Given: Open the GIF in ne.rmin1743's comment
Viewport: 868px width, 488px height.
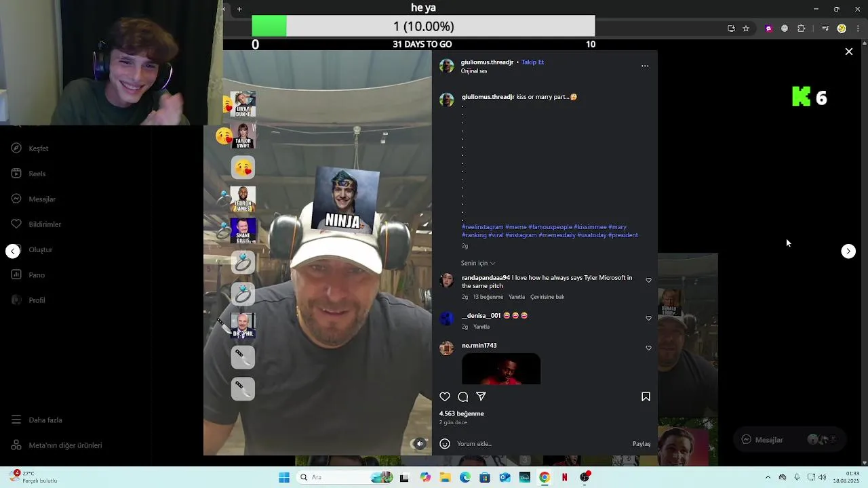Looking at the screenshot, I should [501, 369].
